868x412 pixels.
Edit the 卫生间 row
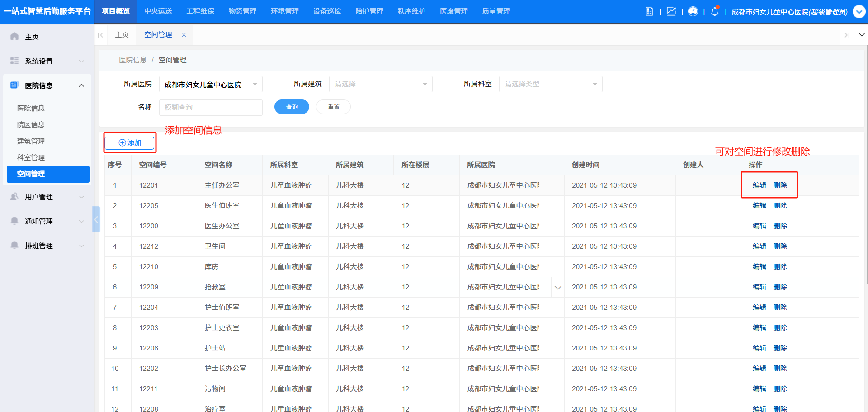click(759, 246)
